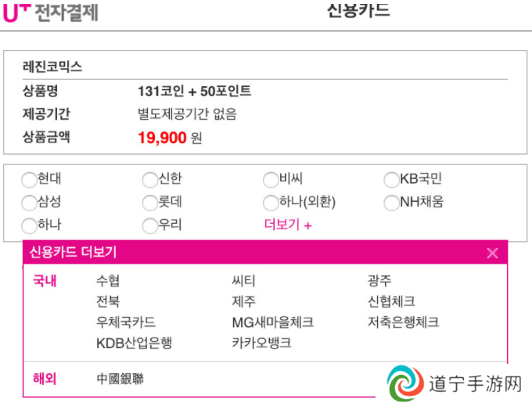Select the 삼성 card radio button
The image size is (532, 403).
pos(29,203)
